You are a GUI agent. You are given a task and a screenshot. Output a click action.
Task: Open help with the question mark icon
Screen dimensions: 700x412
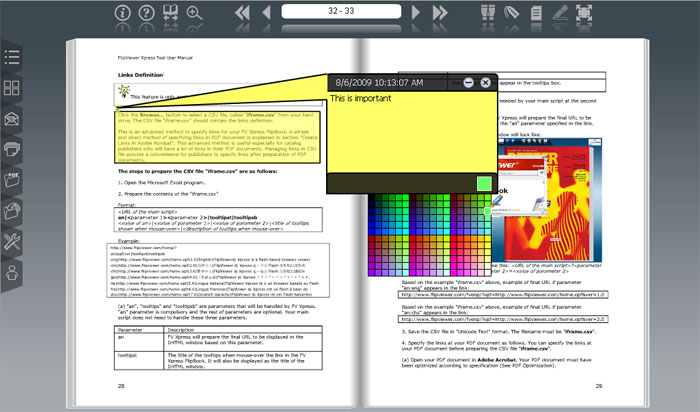tap(147, 13)
